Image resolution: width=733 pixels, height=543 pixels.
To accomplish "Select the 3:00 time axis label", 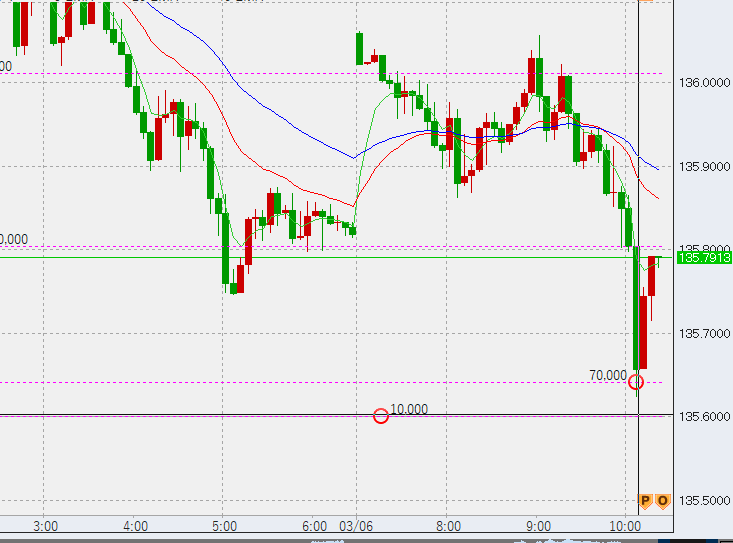I will (45, 526).
